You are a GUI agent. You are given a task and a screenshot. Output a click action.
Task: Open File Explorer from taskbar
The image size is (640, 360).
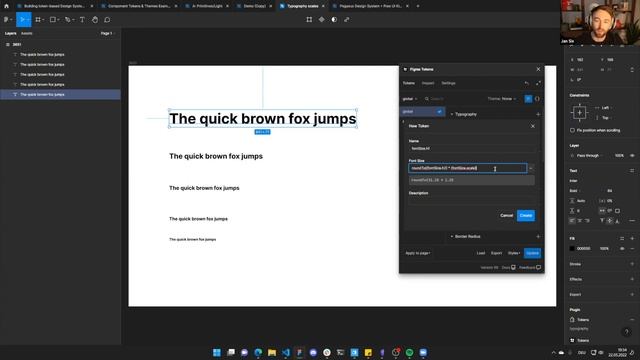272,352
